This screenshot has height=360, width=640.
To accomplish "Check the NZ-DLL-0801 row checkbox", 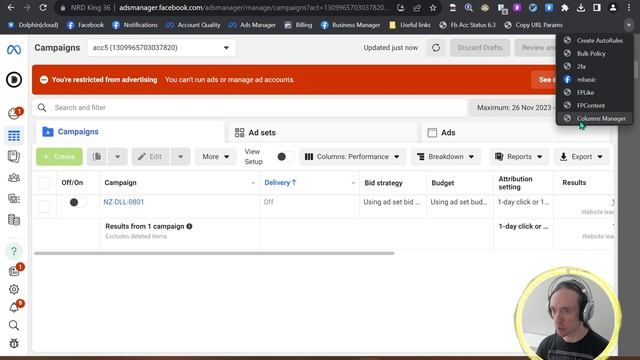I will [44, 206].
